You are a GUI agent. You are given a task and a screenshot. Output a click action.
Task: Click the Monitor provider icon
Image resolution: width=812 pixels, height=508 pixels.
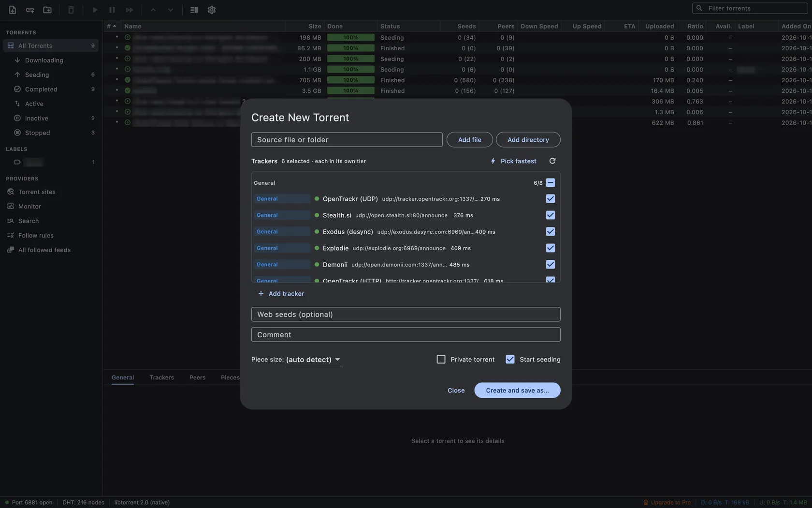pyautogui.click(x=11, y=206)
